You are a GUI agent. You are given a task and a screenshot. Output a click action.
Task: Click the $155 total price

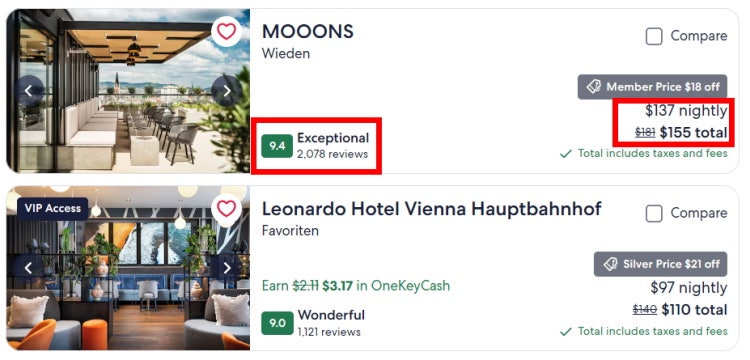tap(694, 132)
